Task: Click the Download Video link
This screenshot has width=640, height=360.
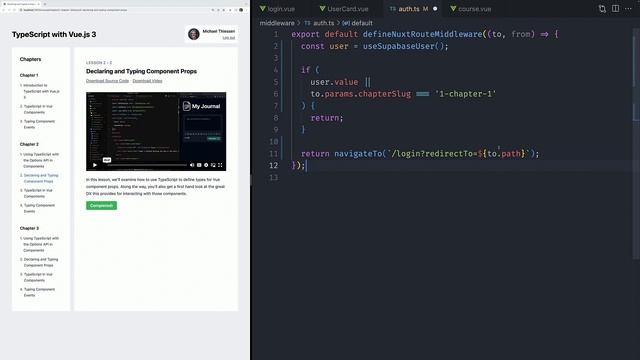Action: point(147,81)
